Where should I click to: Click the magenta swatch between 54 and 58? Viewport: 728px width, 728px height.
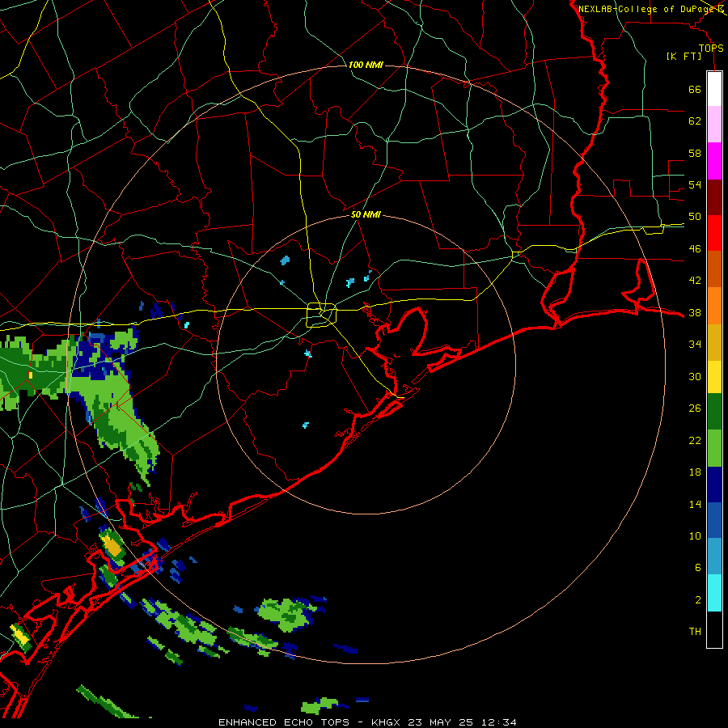pyautogui.click(x=714, y=161)
